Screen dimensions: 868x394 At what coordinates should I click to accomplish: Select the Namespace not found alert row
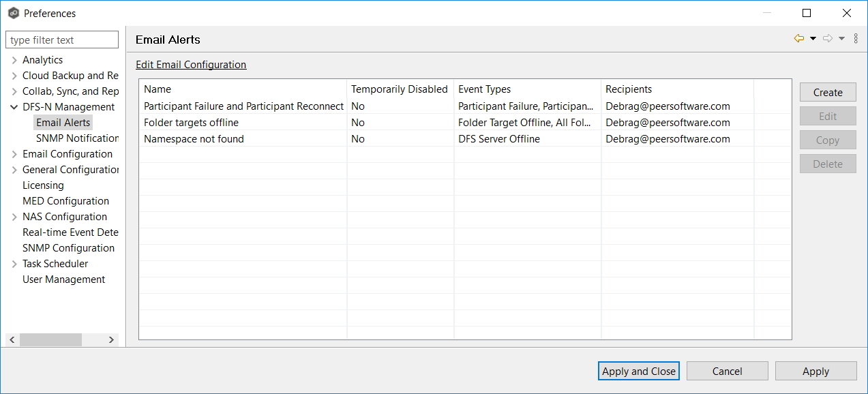tap(194, 139)
